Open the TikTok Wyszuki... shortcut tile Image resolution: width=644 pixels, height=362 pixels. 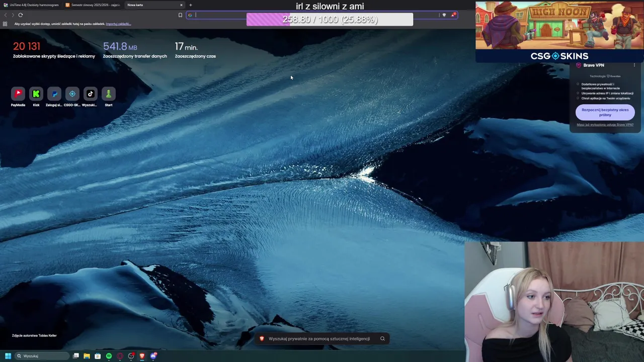click(91, 94)
